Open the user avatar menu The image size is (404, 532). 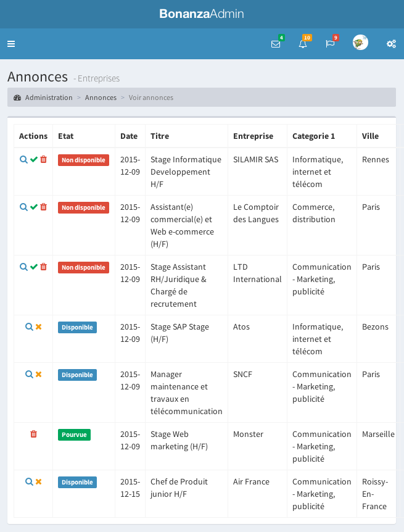pyautogui.click(x=360, y=43)
